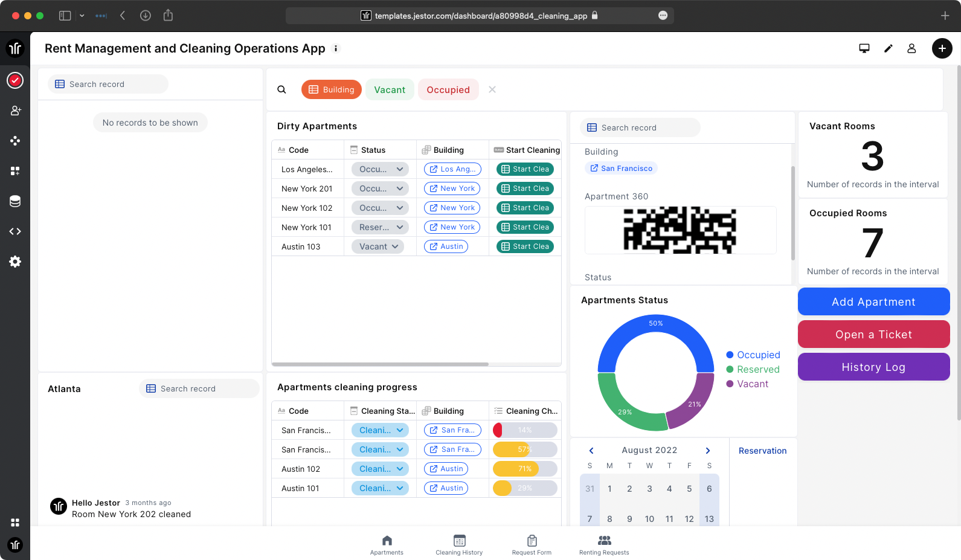
Task: Open the tasks checkmark icon in sidebar
Action: tap(15, 80)
